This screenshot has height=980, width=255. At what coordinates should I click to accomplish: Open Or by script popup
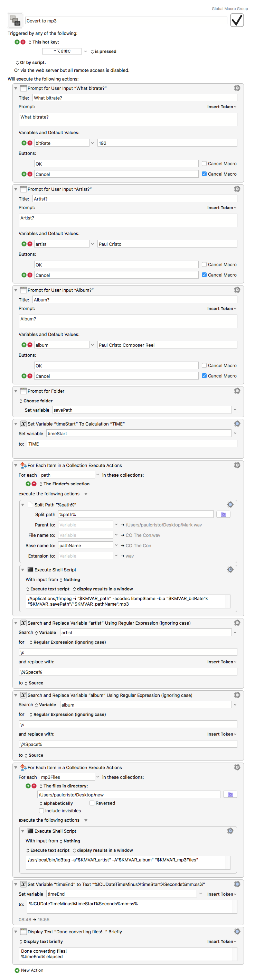coord(31,62)
